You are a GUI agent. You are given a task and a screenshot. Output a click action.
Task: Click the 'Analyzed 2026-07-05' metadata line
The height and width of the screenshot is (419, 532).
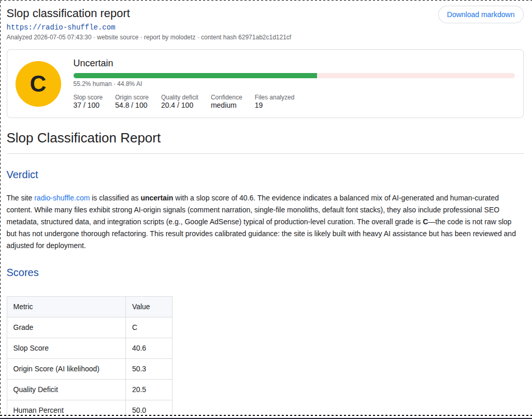[149, 37]
